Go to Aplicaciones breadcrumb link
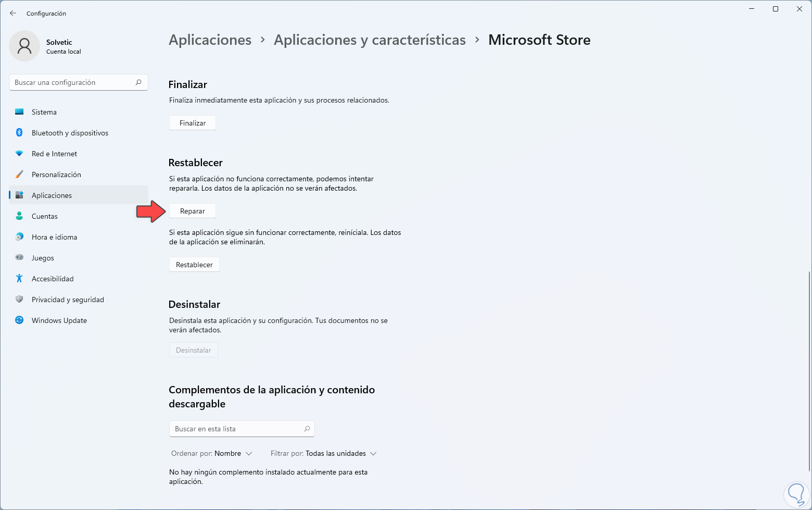 point(210,40)
